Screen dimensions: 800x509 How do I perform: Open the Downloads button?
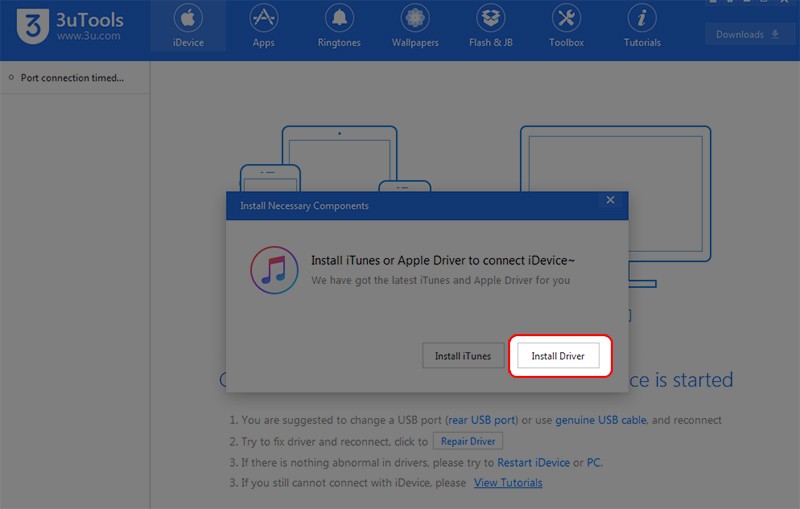point(747,34)
